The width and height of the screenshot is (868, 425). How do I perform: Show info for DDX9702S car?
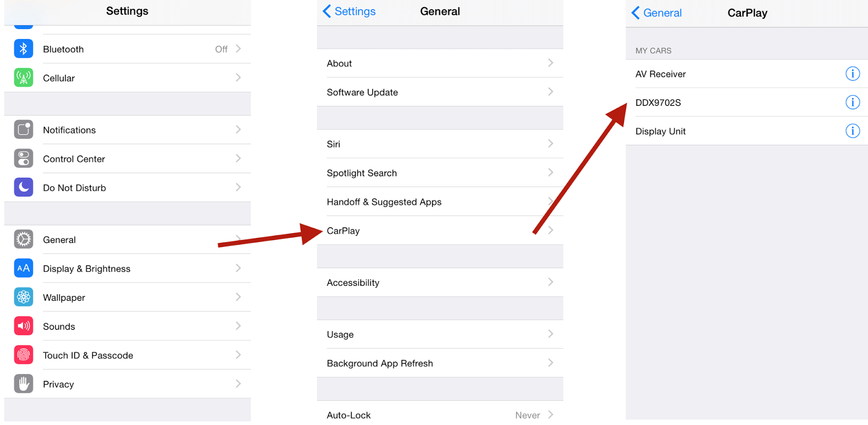[x=852, y=102]
